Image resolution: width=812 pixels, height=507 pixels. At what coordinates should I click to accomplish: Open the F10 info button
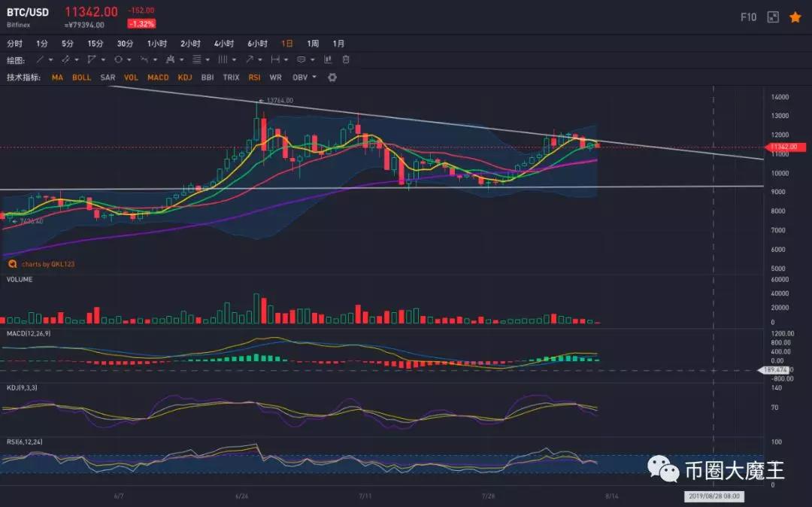click(x=748, y=17)
